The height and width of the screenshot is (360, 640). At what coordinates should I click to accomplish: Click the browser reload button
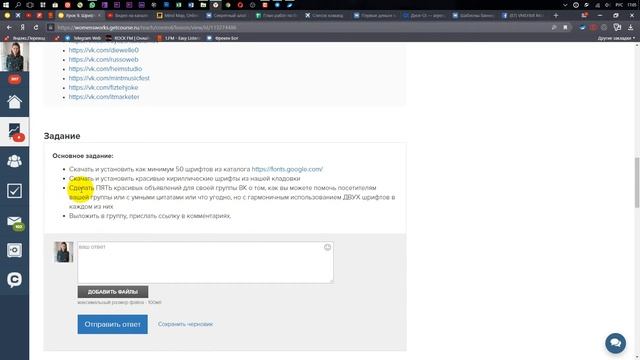36,27
